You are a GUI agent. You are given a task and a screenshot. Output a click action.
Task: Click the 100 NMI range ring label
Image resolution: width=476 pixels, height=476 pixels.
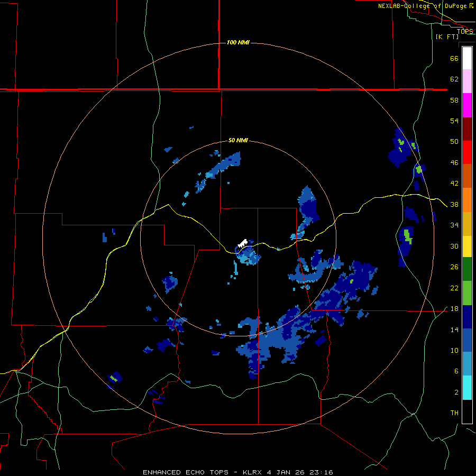tap(238, 42)
